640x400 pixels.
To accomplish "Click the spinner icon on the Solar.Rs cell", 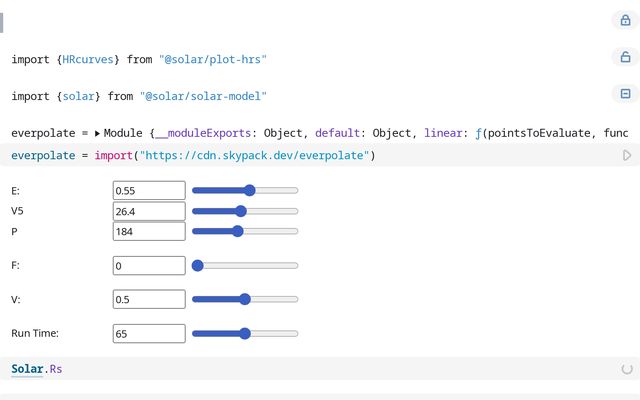I will pyautogui.click(x=627, y=369).
